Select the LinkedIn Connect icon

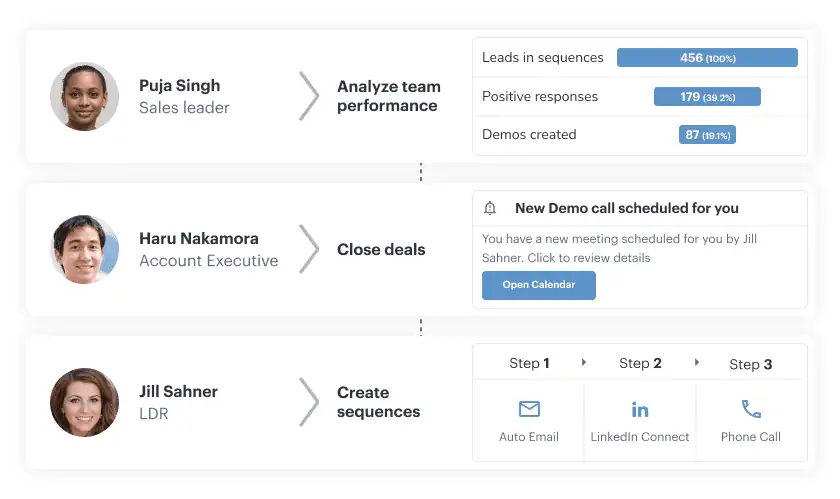[640, 410]
